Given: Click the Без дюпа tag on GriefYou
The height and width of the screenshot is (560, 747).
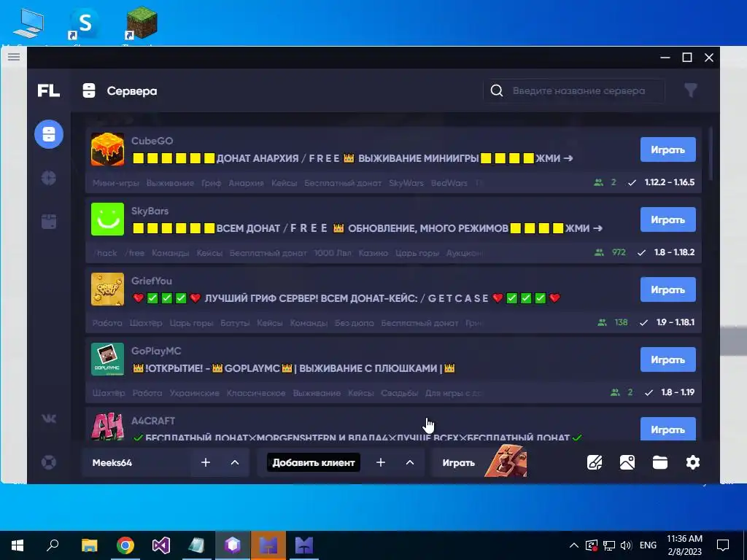Looking at the screenshot, I should coord(354,323).
